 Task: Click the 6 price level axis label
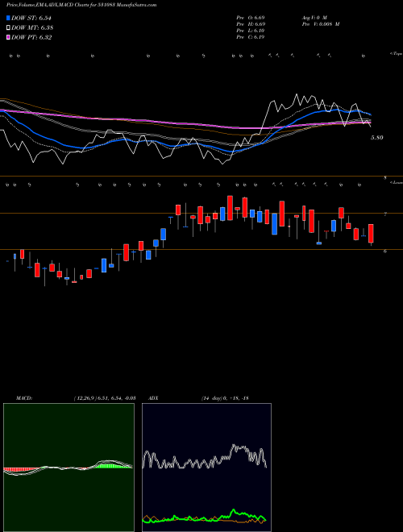coord(385,251)
